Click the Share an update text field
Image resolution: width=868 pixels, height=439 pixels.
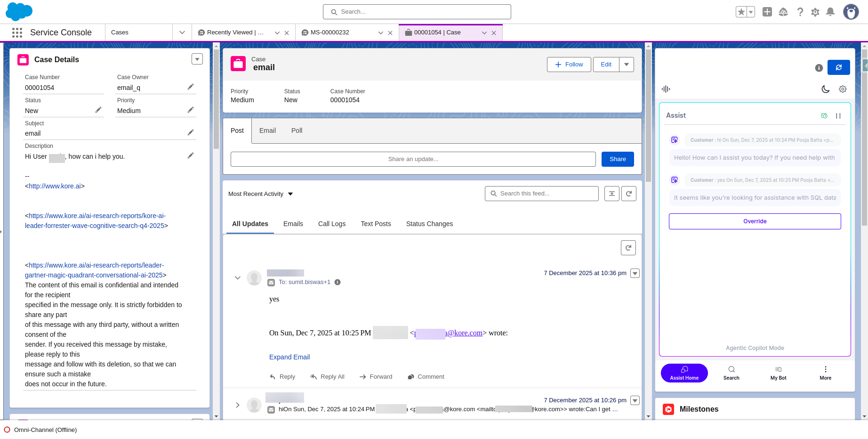[413, 159]
